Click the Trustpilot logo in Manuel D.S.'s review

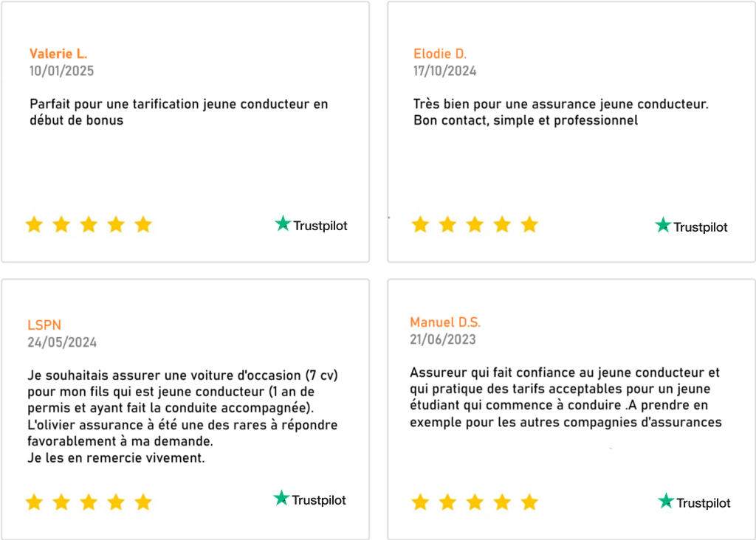click(694, 502)
